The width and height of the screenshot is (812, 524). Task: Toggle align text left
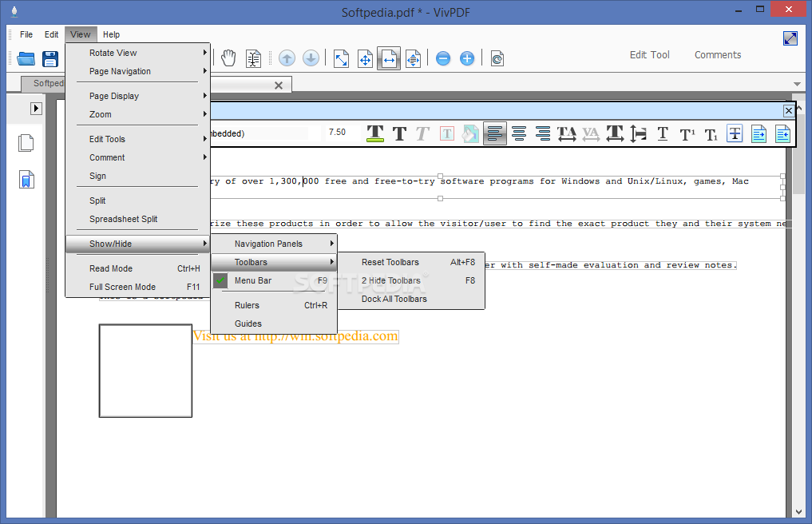494,133
